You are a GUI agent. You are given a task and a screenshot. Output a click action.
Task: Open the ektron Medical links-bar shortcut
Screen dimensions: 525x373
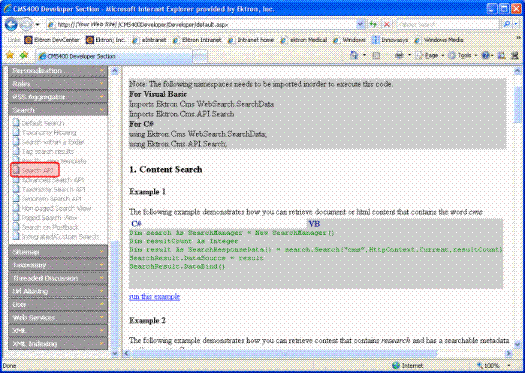click(304, 40)
